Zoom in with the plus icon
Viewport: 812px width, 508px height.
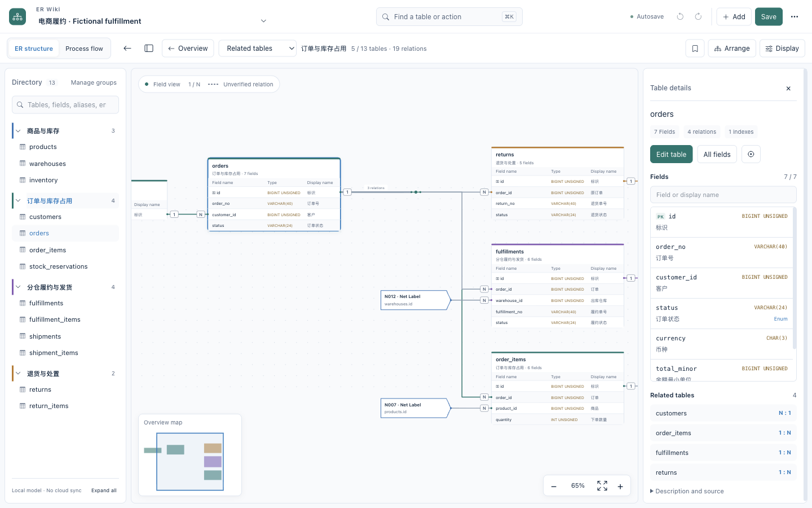click(620, 486)
